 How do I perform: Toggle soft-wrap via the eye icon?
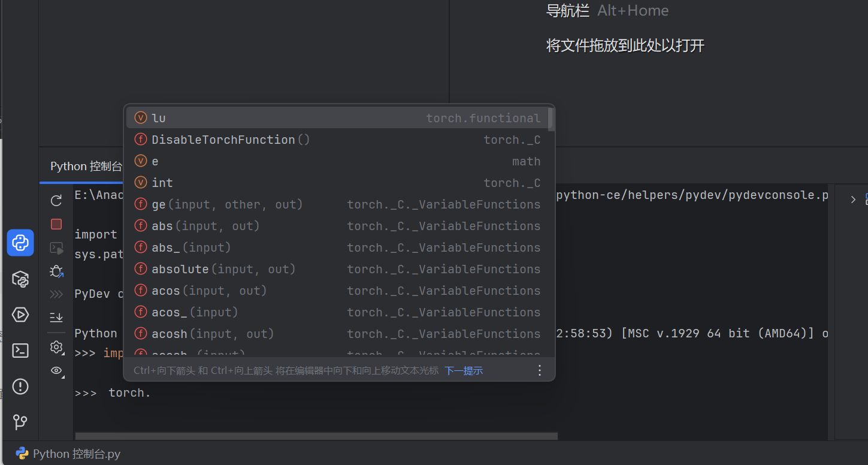56,371
